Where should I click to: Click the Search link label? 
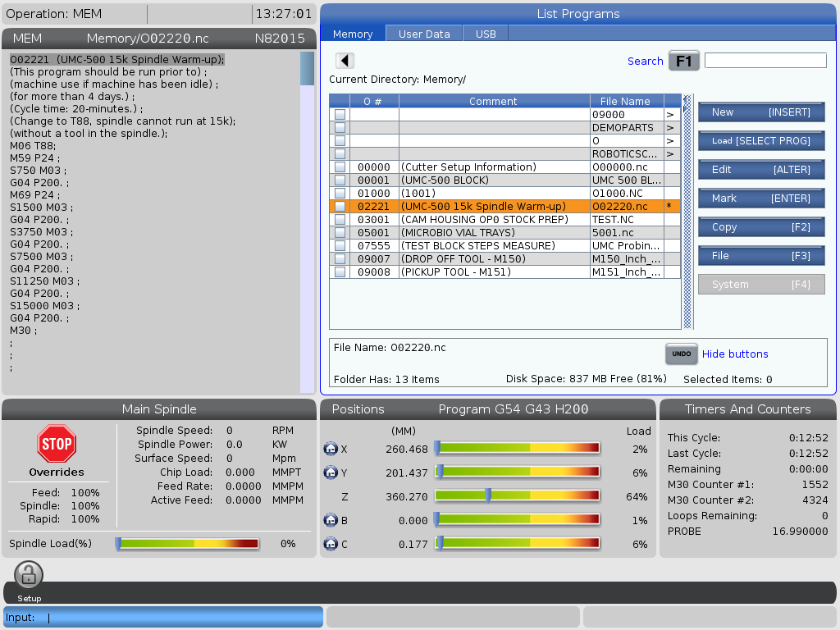[x=645, y=61]
